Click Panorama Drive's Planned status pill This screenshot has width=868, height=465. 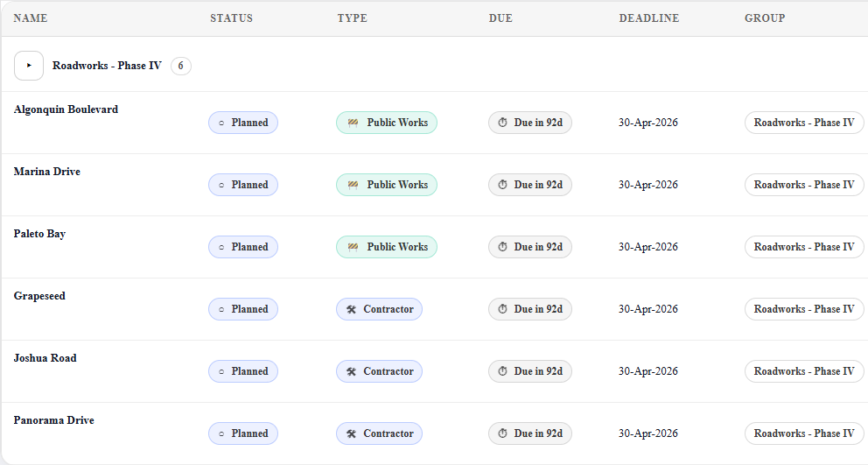(x=243, y=433)
